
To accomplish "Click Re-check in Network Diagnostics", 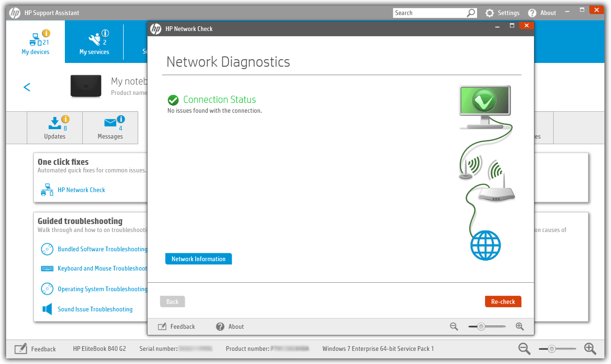I will pyautogui.click(x=503, y=302).
